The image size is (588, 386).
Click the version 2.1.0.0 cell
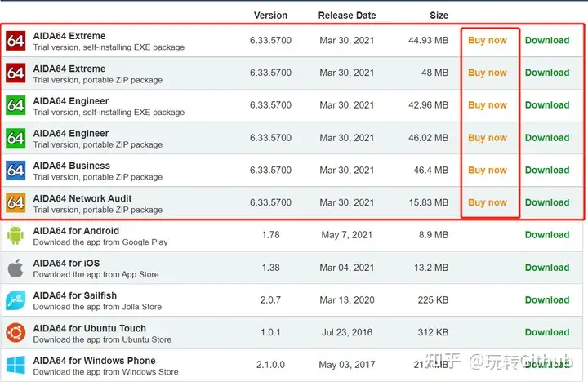[x=271, y=365]
